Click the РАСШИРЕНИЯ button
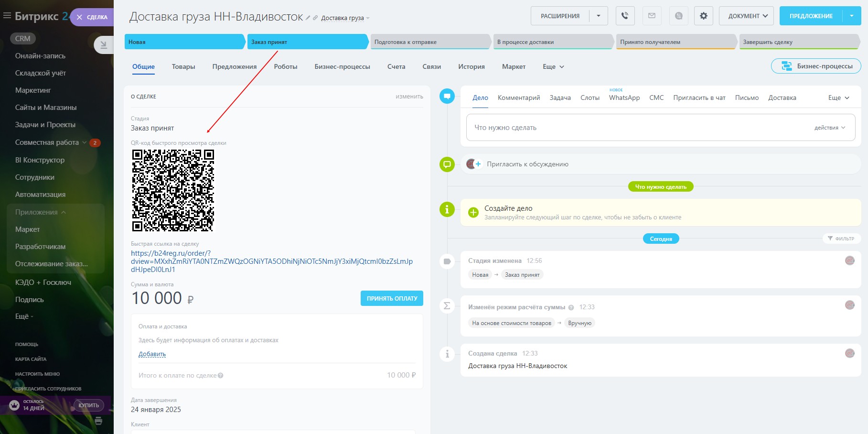 click(x=560, y=16)
